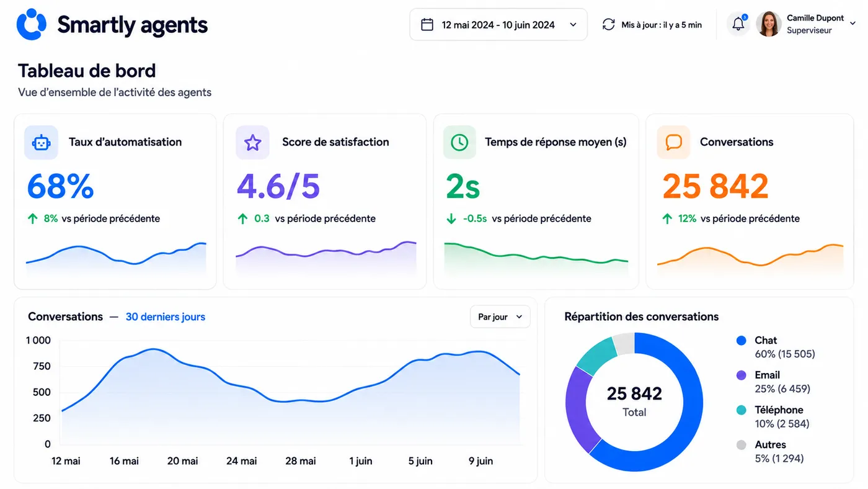Click the up arrow beside 8%
The width and height of the screenshot is (868, 489).
[33, 218]
